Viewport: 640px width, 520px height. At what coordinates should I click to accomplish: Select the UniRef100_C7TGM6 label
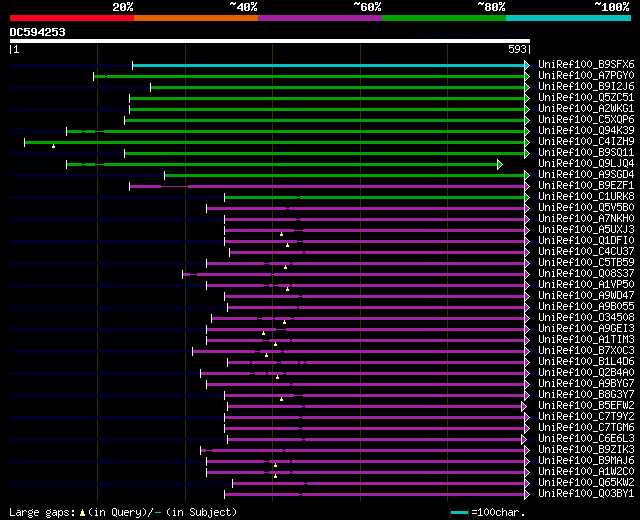pyautogui.click(x=586, y=428)
